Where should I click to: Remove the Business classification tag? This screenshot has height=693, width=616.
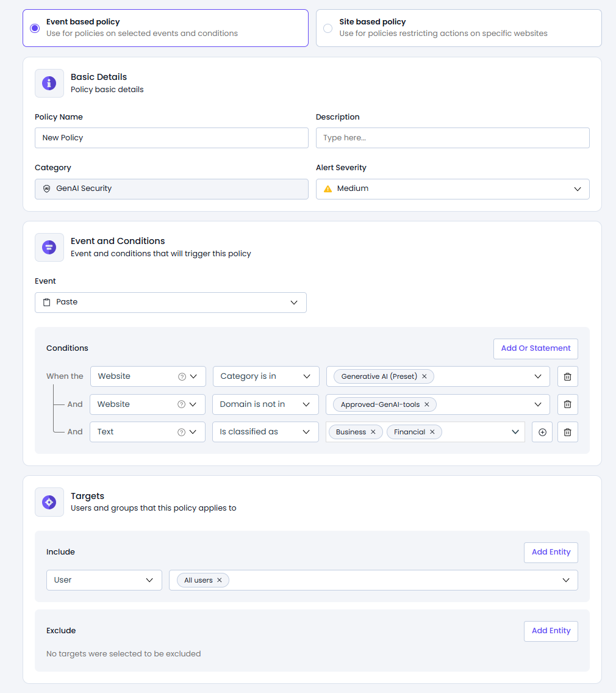click(x=373, y=433)
